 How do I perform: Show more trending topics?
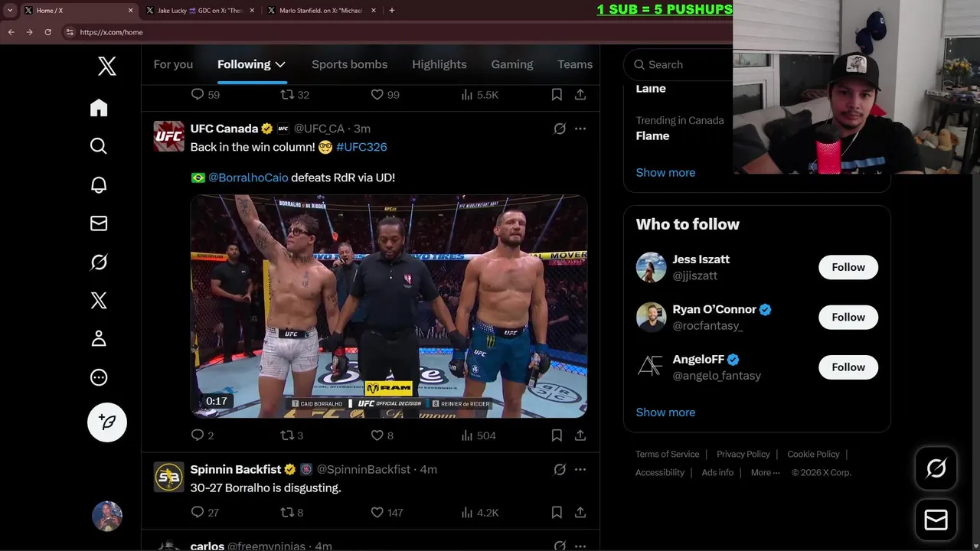pyautogui.click(x=665, y=172)
